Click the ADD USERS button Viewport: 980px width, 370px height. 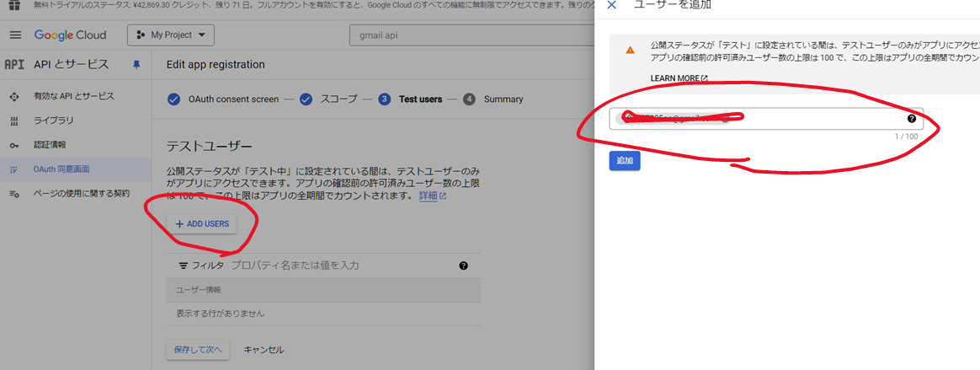coord(202,223)
